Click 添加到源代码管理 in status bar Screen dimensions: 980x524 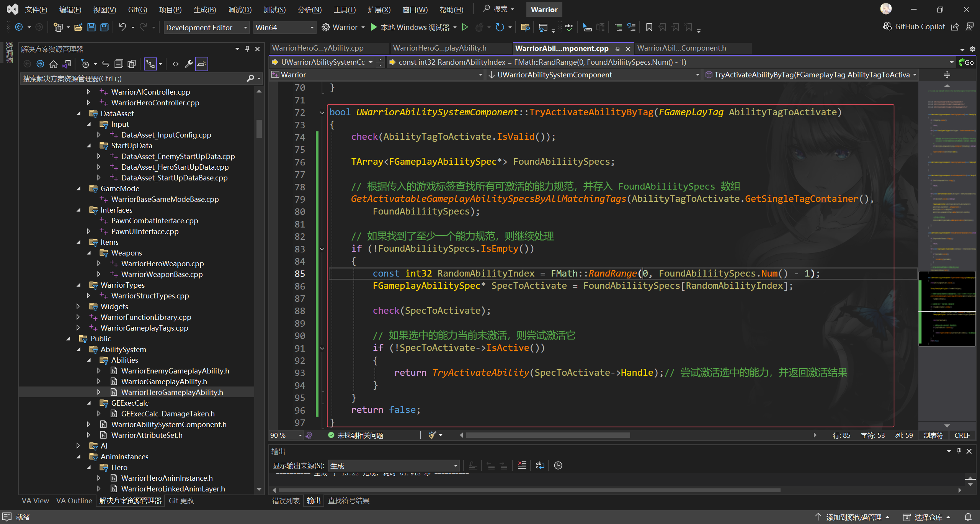(853, 517)
